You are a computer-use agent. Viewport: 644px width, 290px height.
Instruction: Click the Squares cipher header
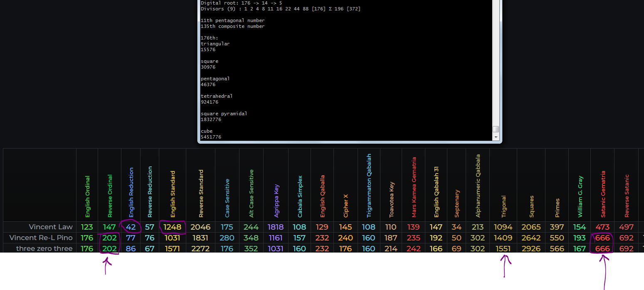(531, 206)
